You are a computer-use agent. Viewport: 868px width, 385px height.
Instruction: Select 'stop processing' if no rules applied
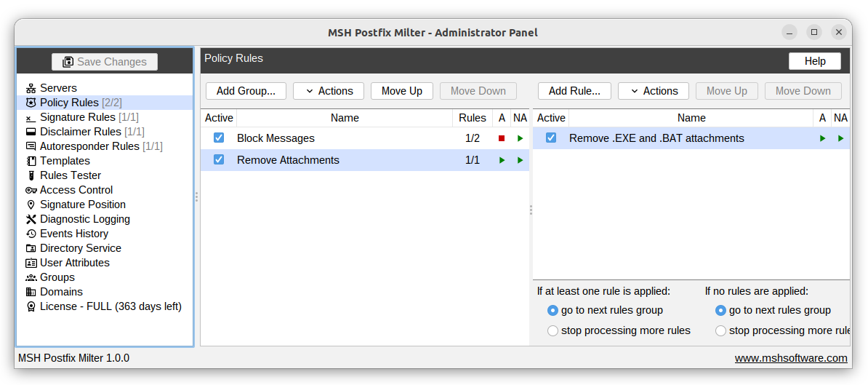(720, 330)
